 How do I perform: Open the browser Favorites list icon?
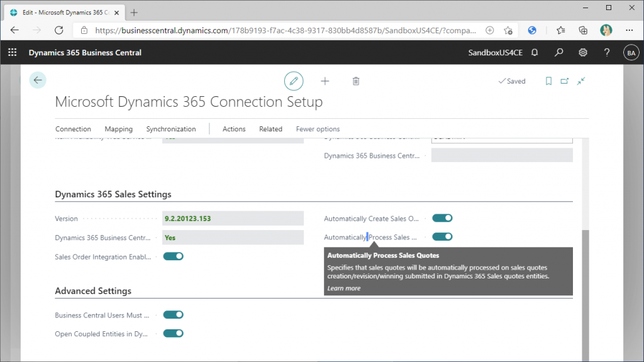(560, 30)
